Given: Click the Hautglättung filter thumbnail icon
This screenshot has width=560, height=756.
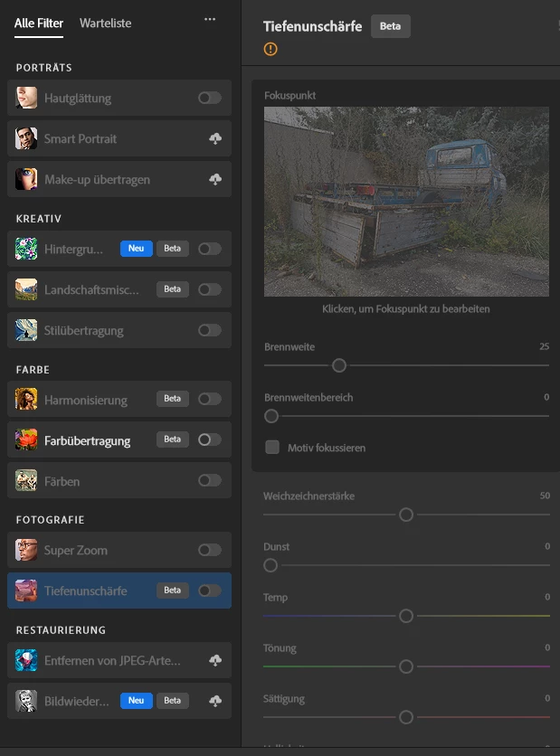Looking at the screenshot, I should coord(26,98).
